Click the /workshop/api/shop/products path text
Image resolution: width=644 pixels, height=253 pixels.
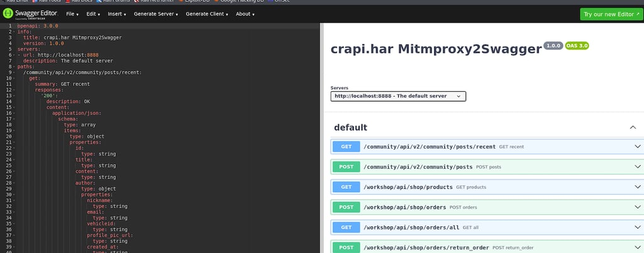point(408,187)
